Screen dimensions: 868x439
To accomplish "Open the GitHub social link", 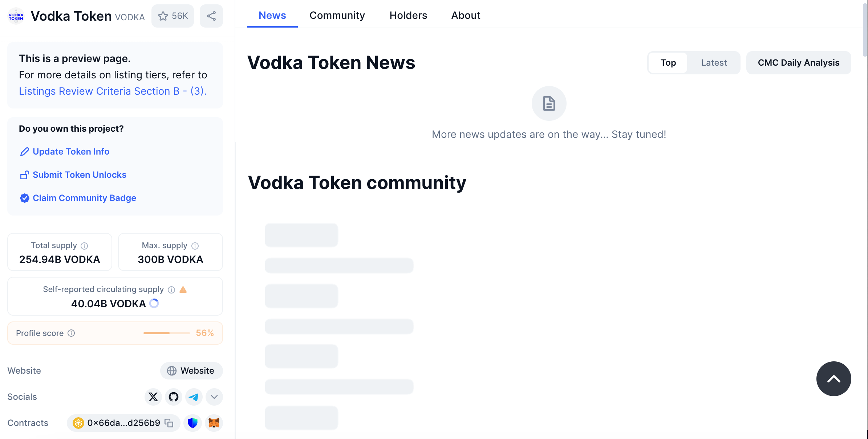I will [x=174, y=397].
